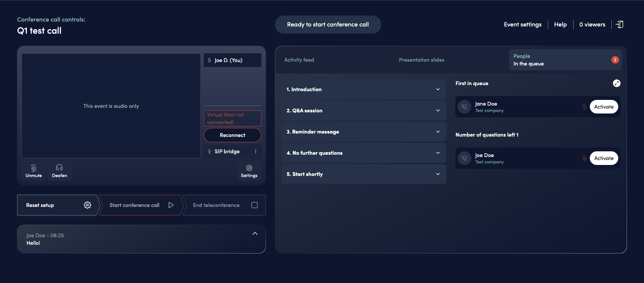
Task: Open Event settings link
Action: 523,25
